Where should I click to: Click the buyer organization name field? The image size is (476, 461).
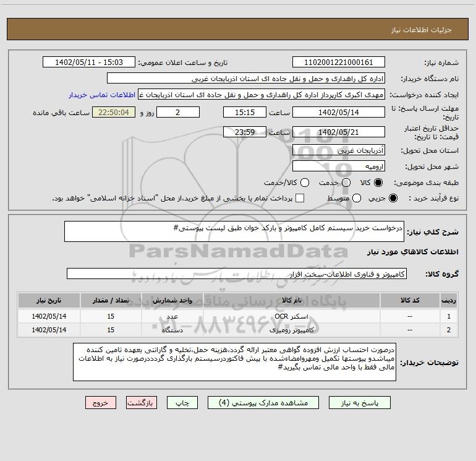pos(246,79)
